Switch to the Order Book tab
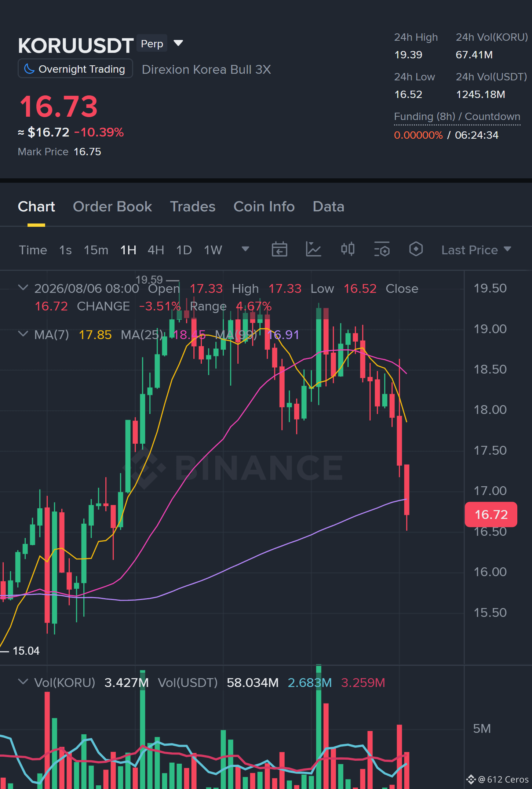The image size is (532, 789). 112,207
